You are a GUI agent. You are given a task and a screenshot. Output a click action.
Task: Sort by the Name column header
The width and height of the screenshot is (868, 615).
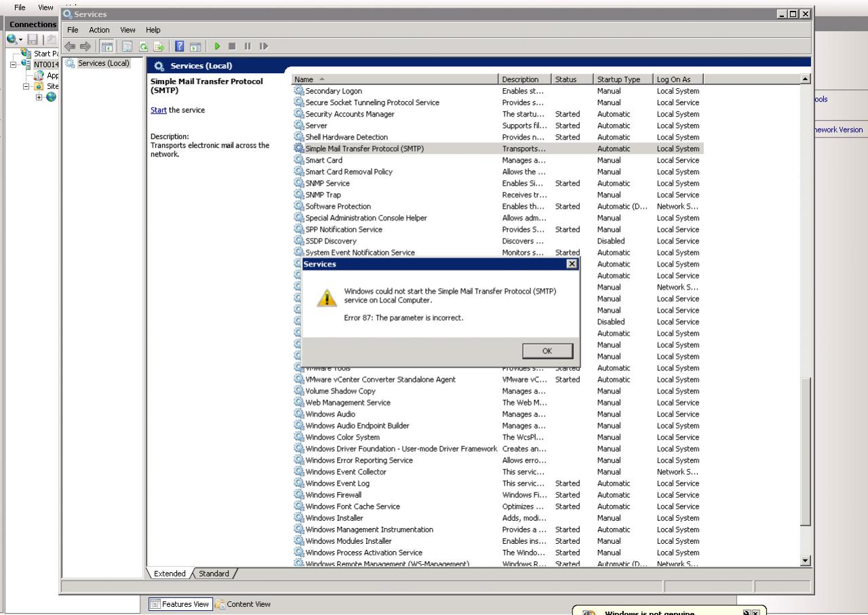click(x=396, y=79)
